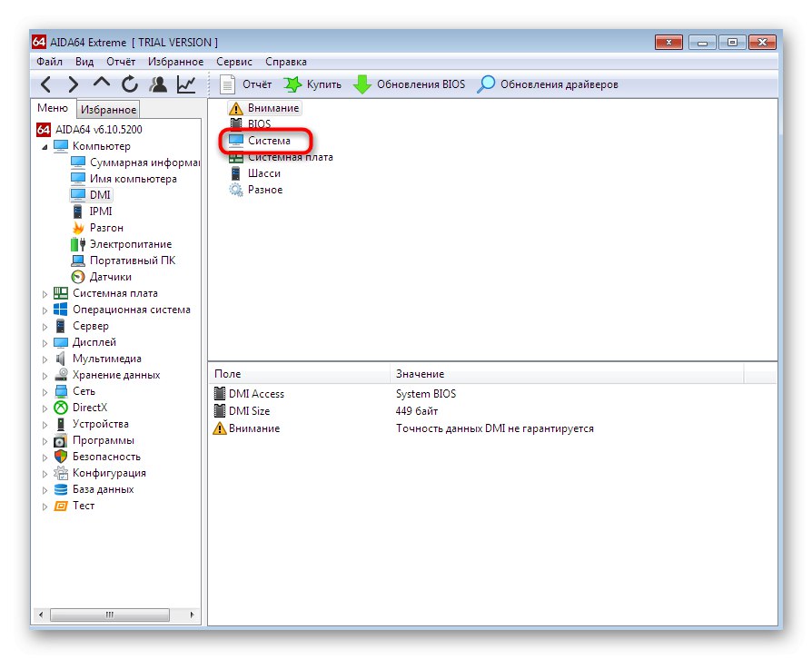Expand the DirectX tree node
The image size is (812, 659).
point(45,408)
